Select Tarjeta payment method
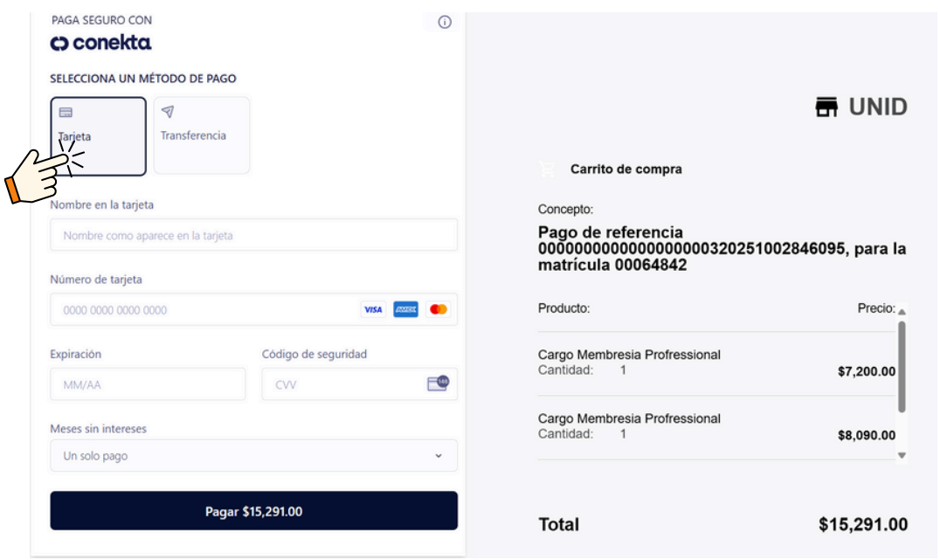The height and width of the screenshot is (560, 940). point(98,135)
